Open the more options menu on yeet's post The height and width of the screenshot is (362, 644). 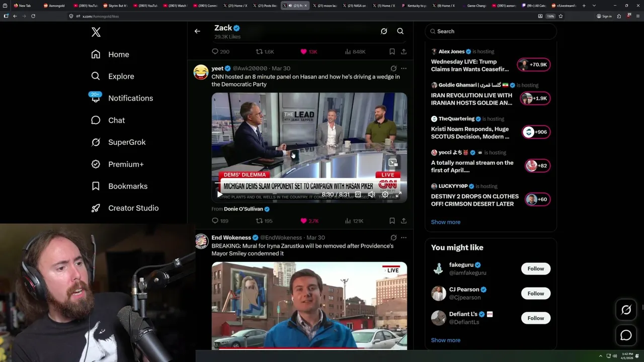[404, 68]
